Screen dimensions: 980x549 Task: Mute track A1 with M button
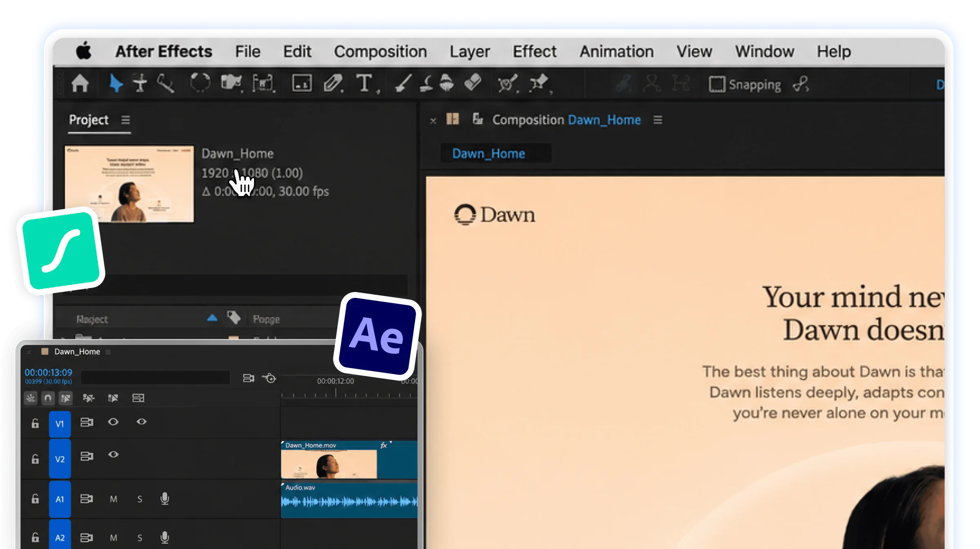114,499
